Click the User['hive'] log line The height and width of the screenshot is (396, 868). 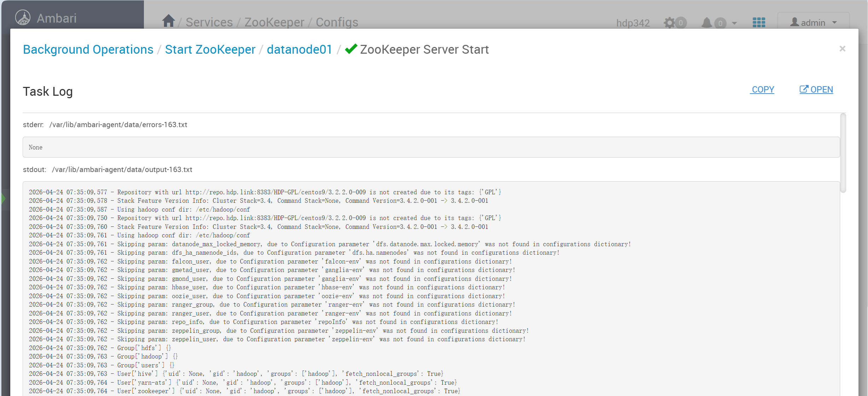point(236,374)
